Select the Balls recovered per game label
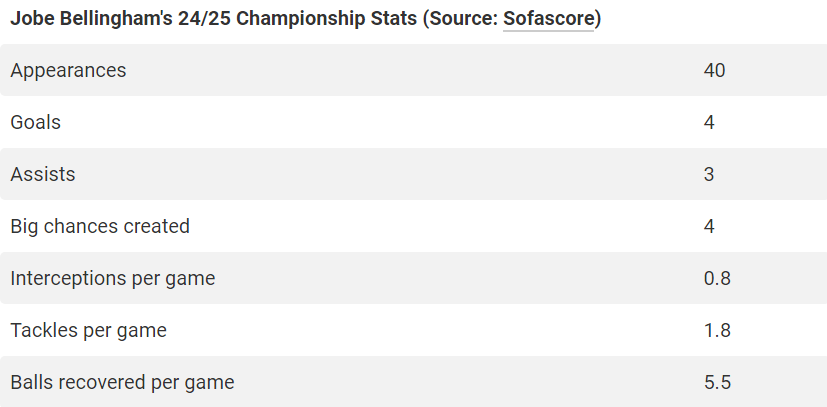 tap(122, 382)
